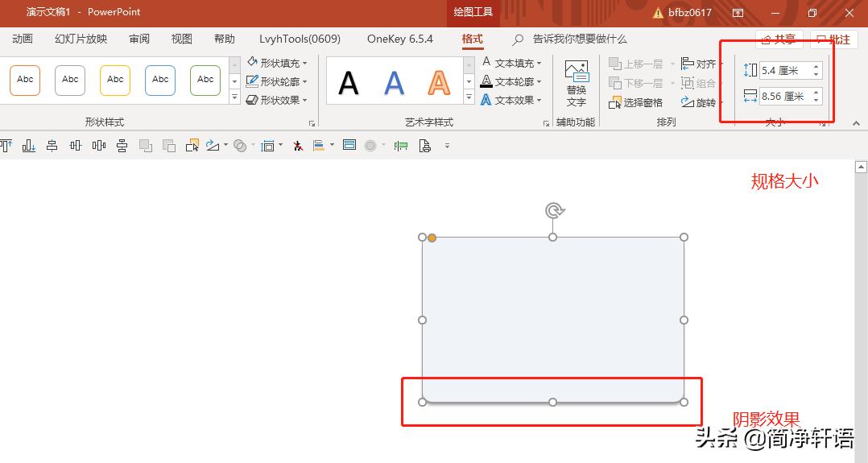Switch to the OneKey 6.5.4 tab
This screenshot has width=868, height=463.
pos(399,39)
